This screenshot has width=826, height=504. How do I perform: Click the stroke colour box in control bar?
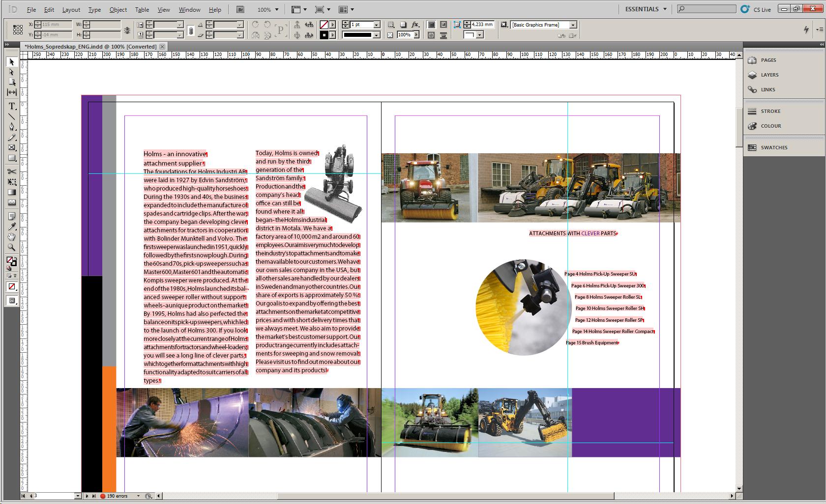pos(324,35)
